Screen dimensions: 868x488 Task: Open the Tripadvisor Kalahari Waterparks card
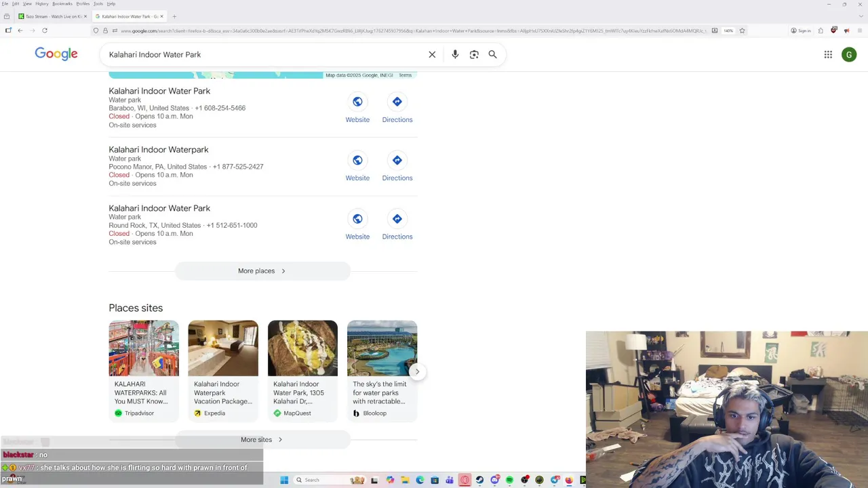point(144,370)
